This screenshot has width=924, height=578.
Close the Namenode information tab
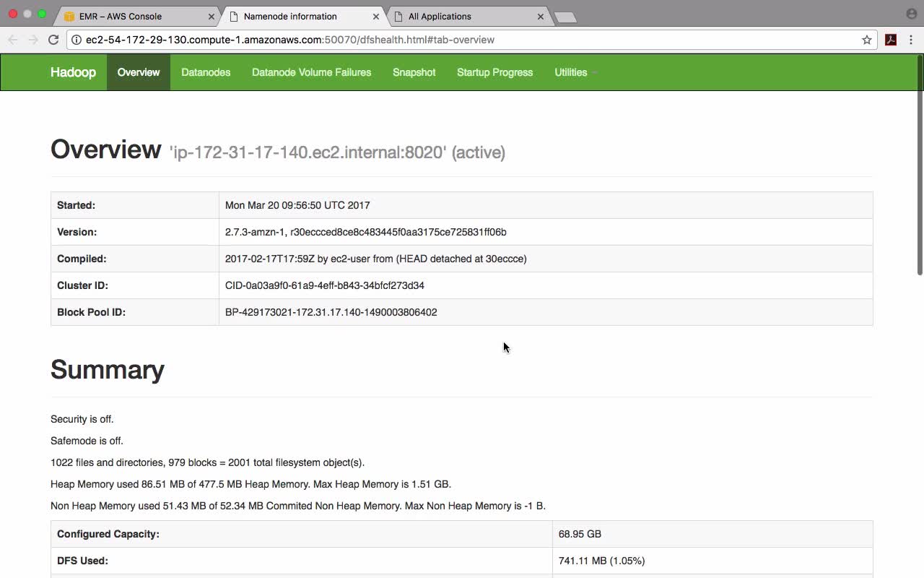376,16
